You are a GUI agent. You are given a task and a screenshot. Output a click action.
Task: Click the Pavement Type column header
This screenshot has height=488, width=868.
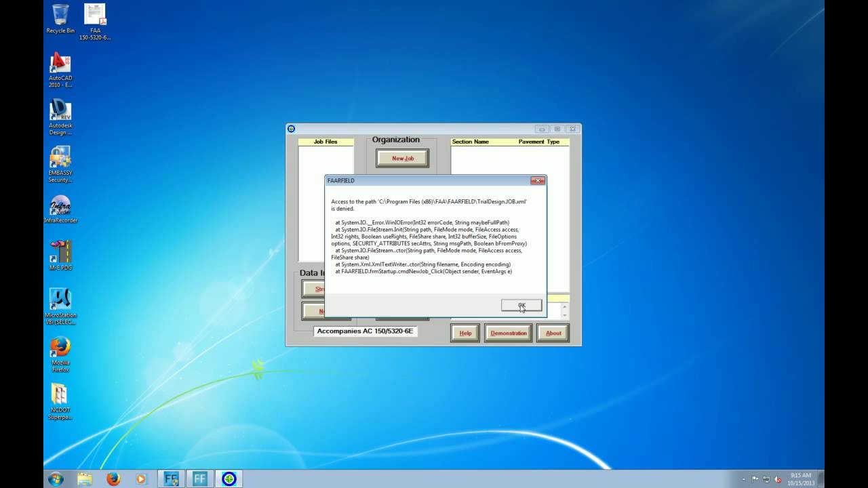pos(539,142)
